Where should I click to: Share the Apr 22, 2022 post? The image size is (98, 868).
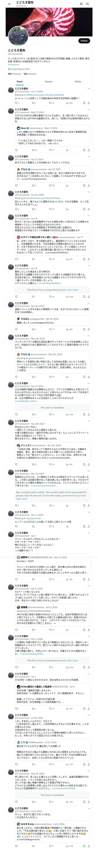[x=89, y=209]
